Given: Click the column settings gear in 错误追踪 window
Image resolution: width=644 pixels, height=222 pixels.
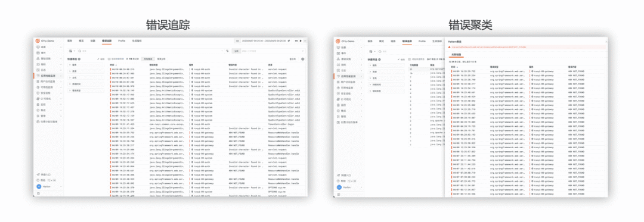Looking at the screenshot, I should [x=303, y=59].
